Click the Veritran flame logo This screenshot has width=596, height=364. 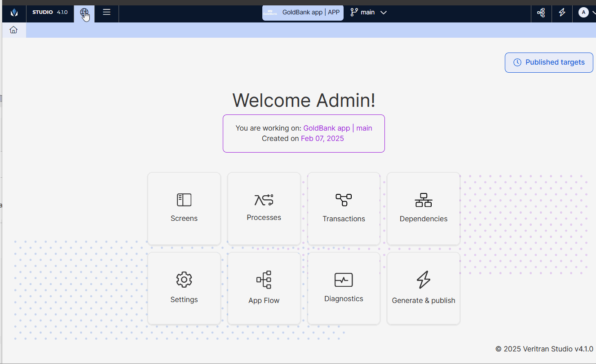pyautogui.click(x=14, y=13)
